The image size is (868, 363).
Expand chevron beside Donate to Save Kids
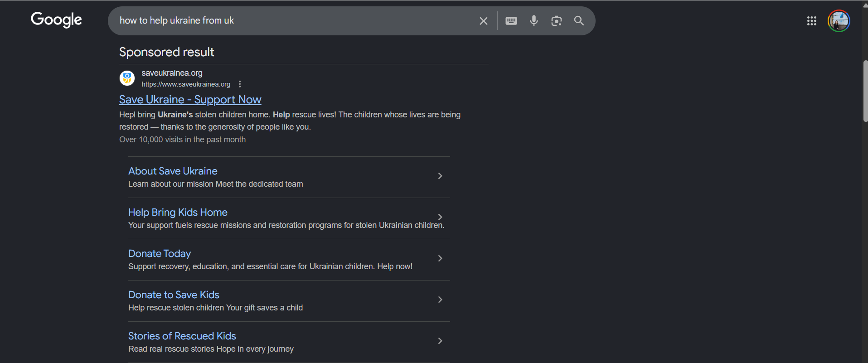(440, 300)
